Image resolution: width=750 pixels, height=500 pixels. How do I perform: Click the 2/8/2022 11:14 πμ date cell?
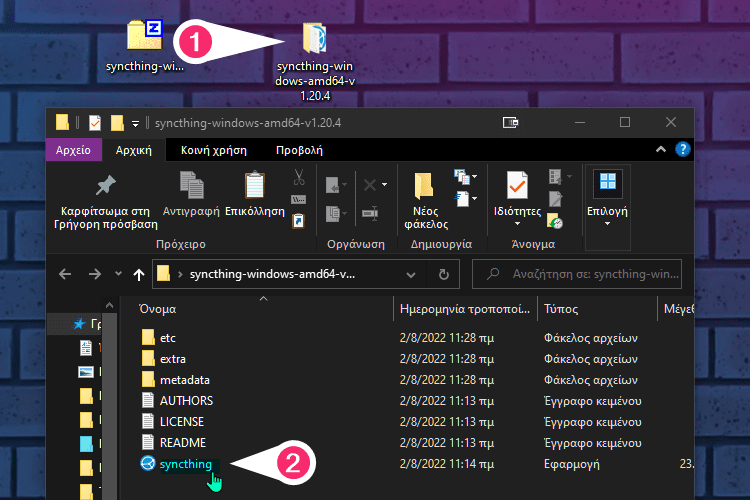pyautogui.click(x=447, y=464)
